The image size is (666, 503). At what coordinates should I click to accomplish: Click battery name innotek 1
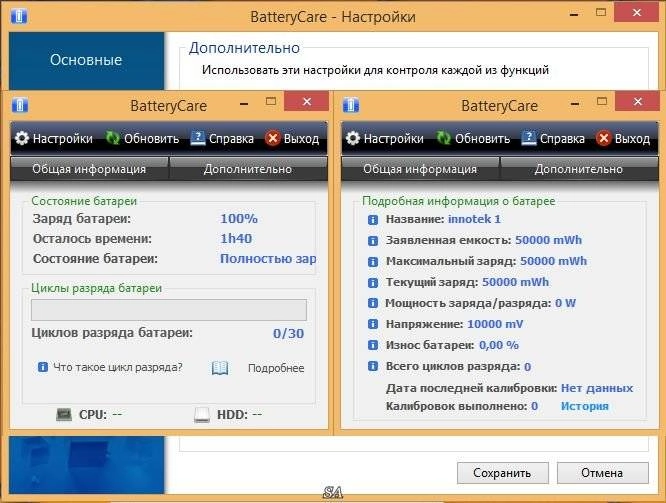474,219
